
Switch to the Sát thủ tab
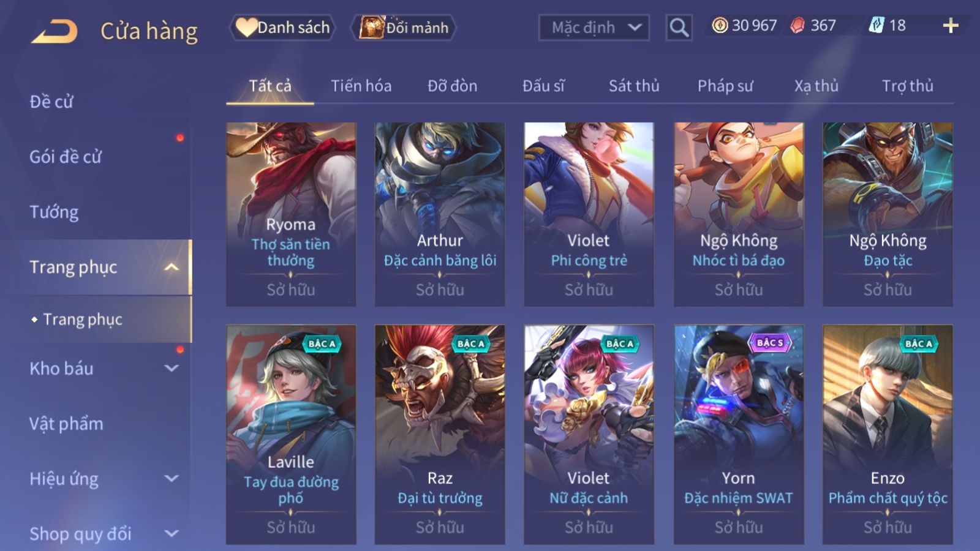pyautogui.click(x=634, y=86)
